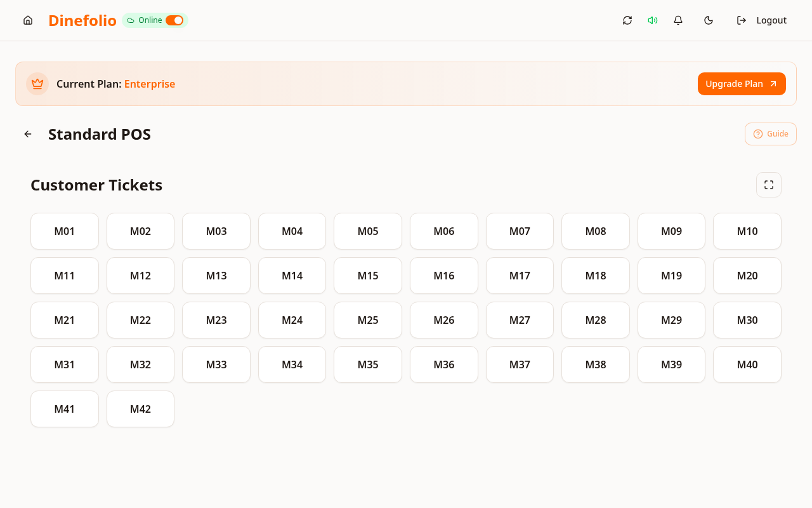This screenshot has height=508, width=812.
Task: Click the refresh sync icon
Action: point(627,20)
